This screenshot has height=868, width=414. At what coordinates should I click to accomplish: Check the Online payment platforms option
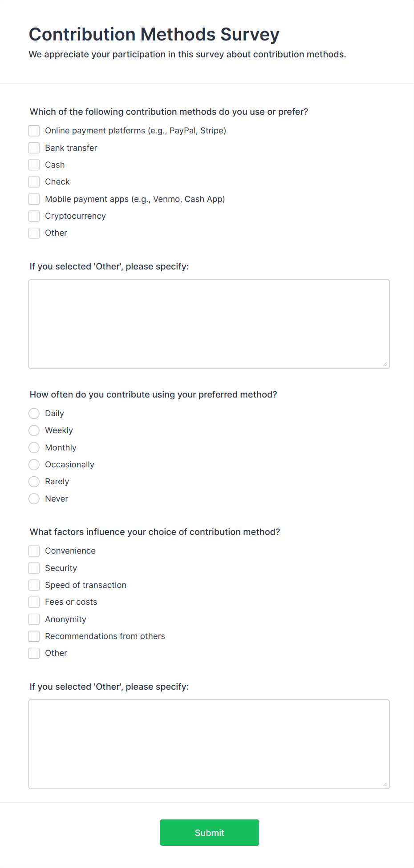coord(34,131)
